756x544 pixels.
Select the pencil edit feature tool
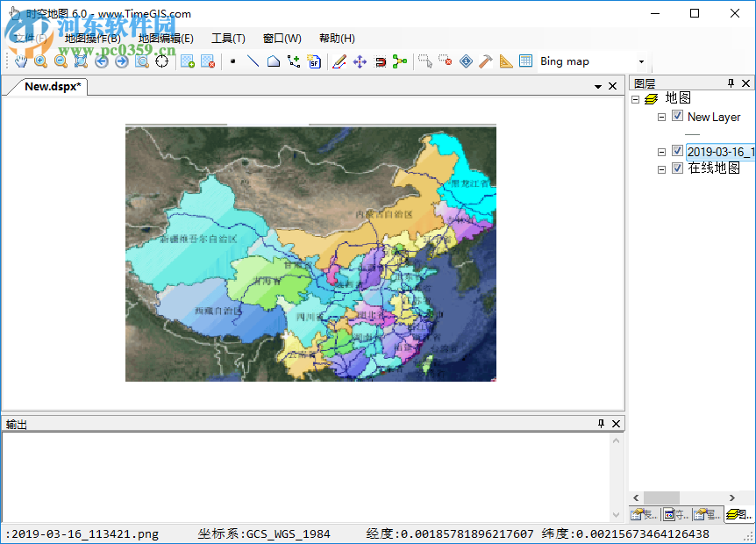click(339, 61)
